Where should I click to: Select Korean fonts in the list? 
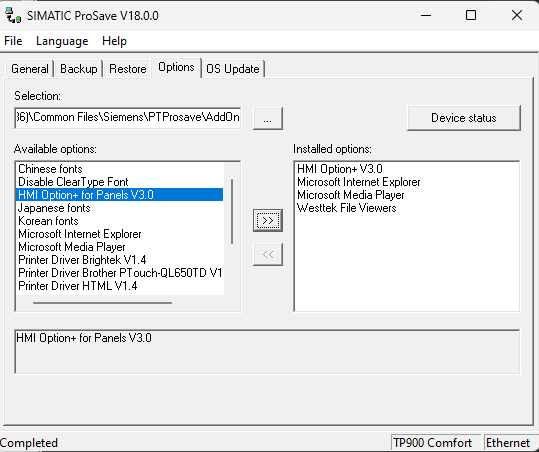coord(48,221)
